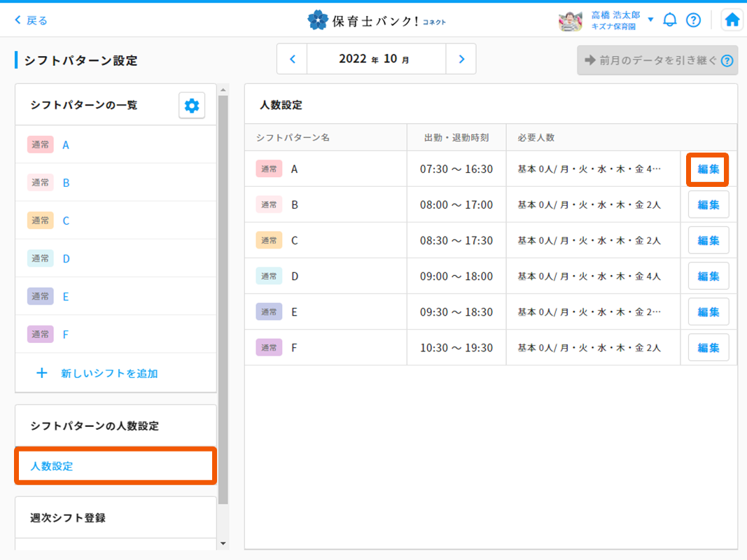Edit headcount for shift pattern D

click(708, 276)
